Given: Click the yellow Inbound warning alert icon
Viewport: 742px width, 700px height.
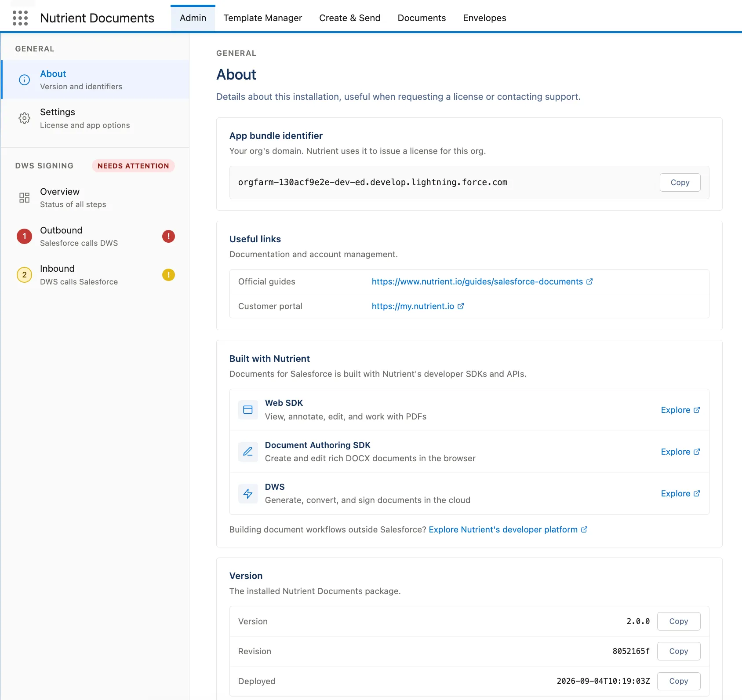Looking at the screenshot, I should tap(168, 275).
